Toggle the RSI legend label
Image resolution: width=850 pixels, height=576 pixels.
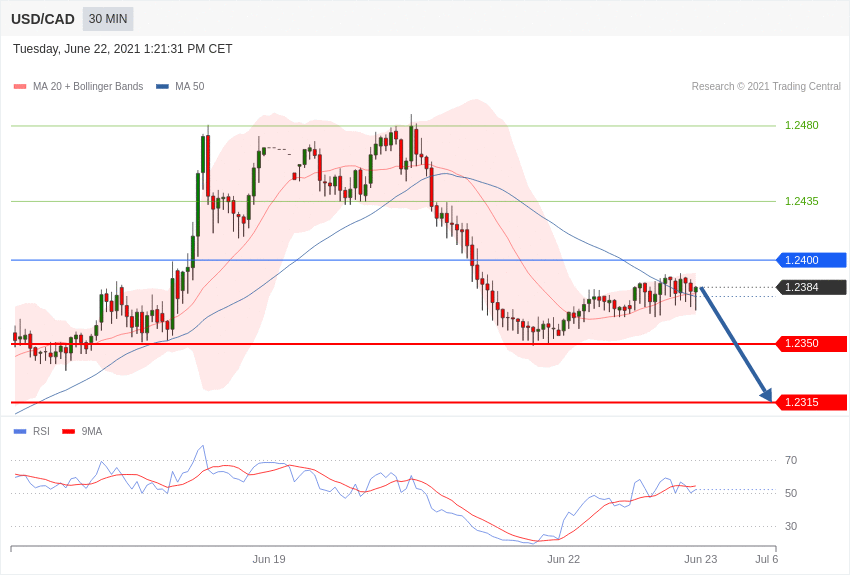(41, 431)
